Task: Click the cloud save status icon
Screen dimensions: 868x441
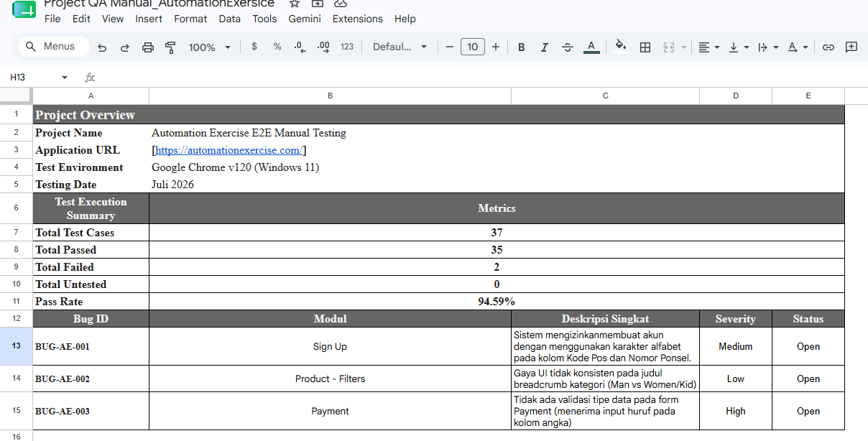Action: point(341,3)
